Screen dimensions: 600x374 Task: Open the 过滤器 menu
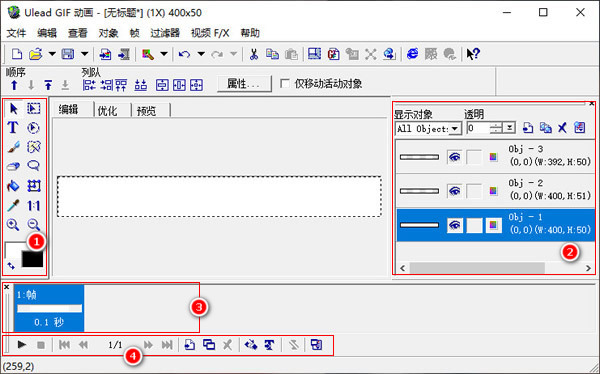coord(165,33)
